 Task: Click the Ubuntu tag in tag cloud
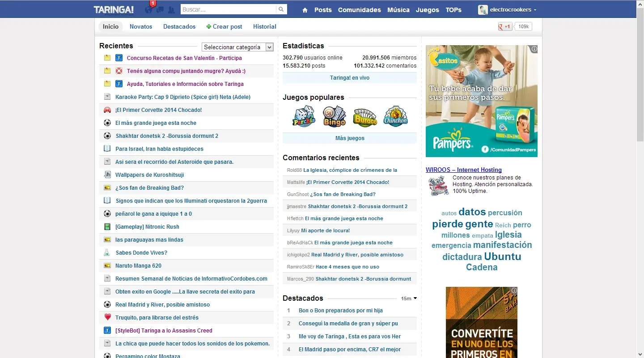(x=503, y=256)
